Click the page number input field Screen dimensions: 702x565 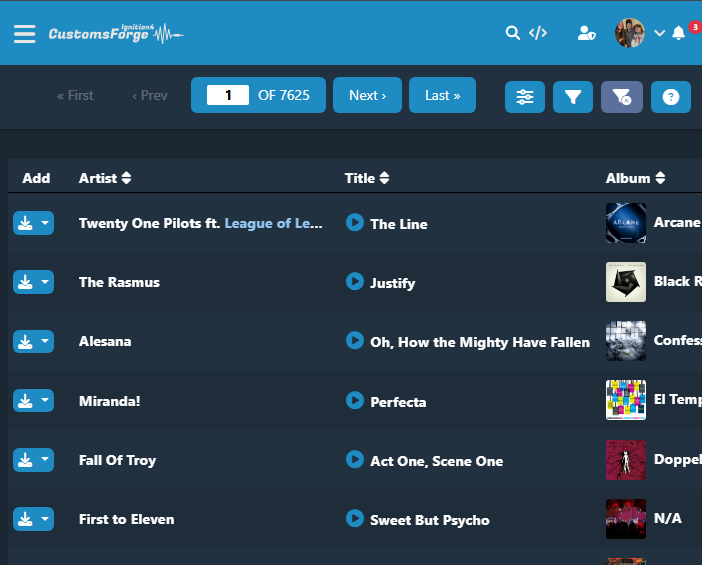click(228, 95)
